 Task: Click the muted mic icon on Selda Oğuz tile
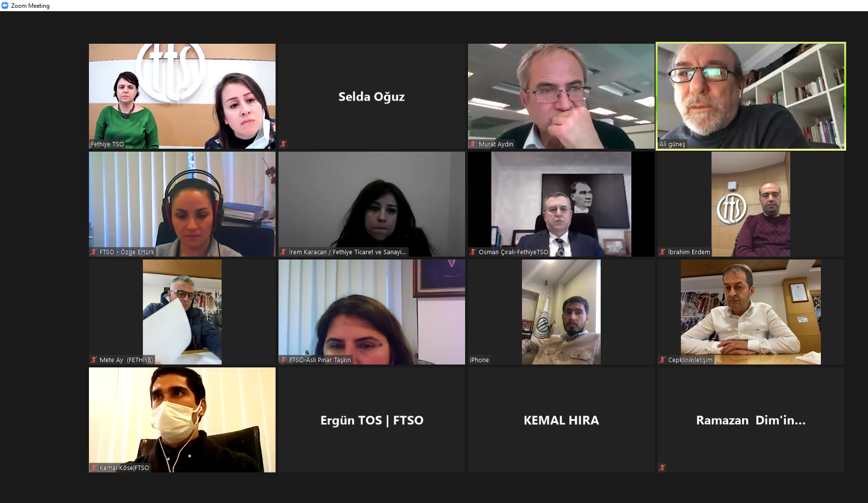point(283,144)
